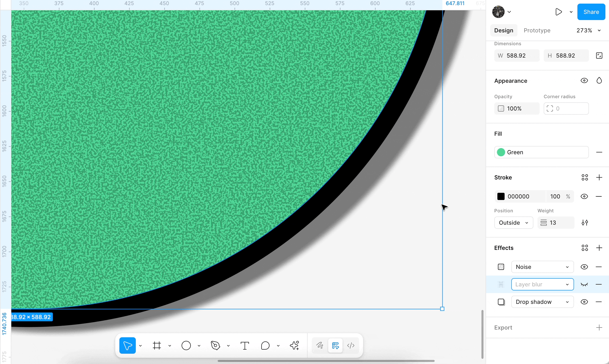Open the Actions AI sparkle tool
Image resolution: width=609 pixels, height=364 pixels.
[x=294, y=345]
